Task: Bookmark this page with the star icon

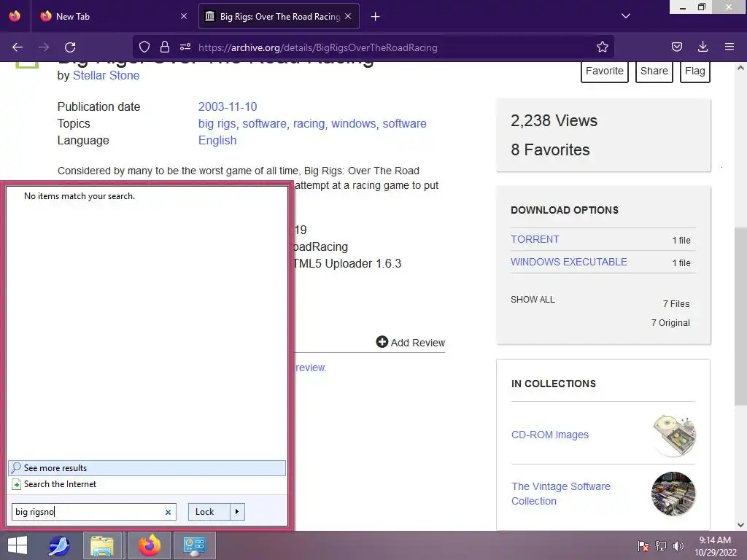Action: pyautogui.click(x=602, y=47)
